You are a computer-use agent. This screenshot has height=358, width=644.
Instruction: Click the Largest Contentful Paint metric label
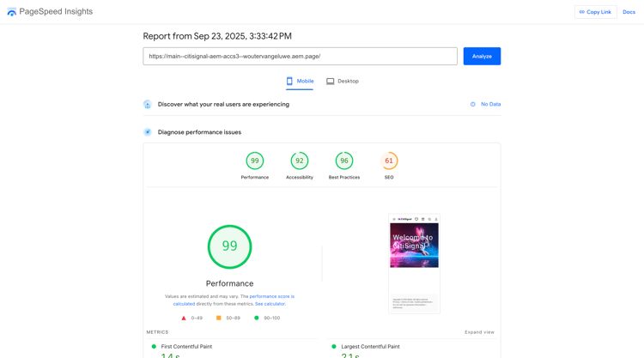[x=370, y=347]
